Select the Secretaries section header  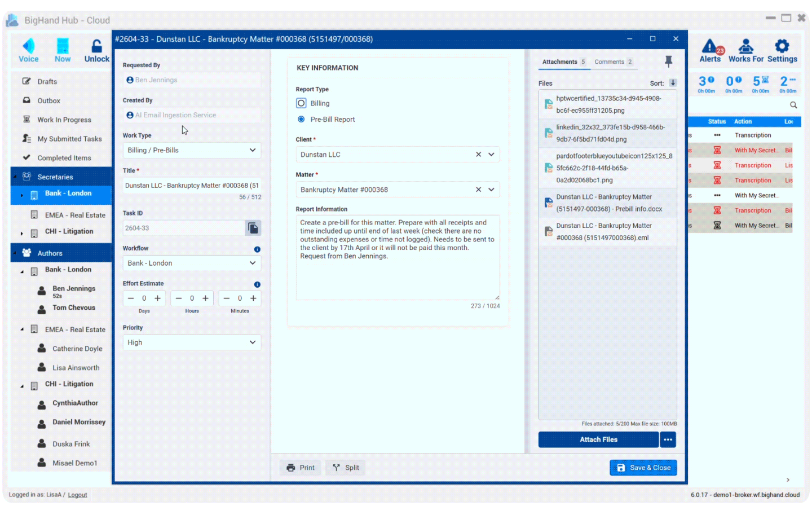[x=61, y=177]
